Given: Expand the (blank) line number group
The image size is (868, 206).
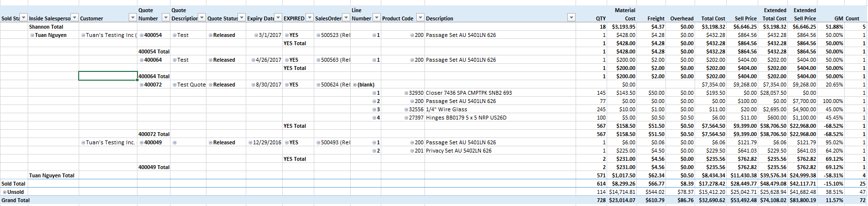Looking at the screenshot, I should pos(355,85).
